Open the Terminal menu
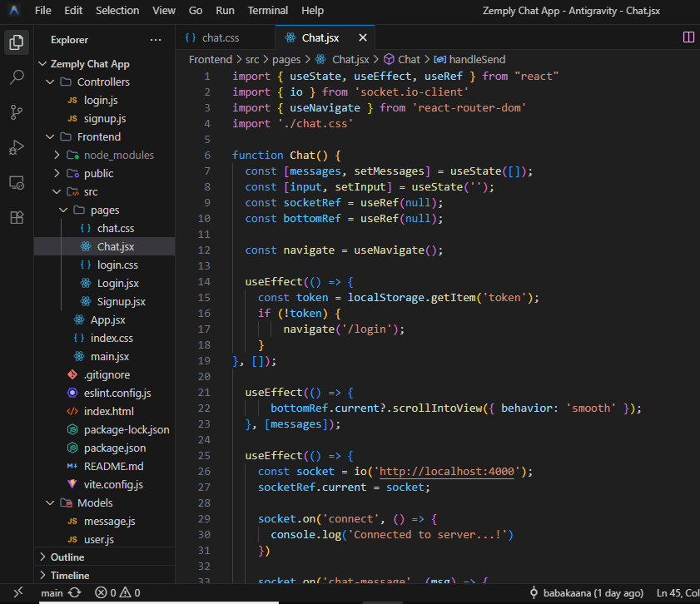 268,10
